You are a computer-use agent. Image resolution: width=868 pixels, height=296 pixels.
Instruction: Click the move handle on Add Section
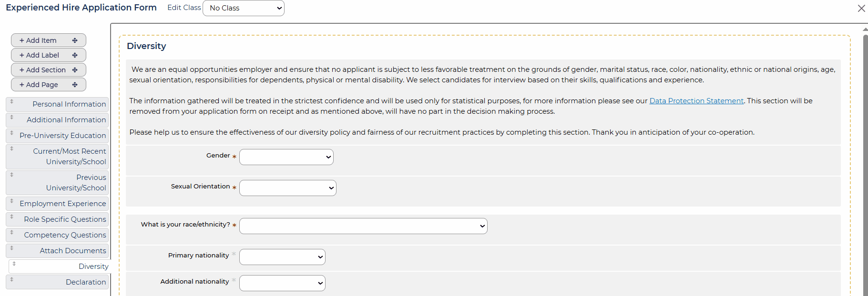click(75, 70)
